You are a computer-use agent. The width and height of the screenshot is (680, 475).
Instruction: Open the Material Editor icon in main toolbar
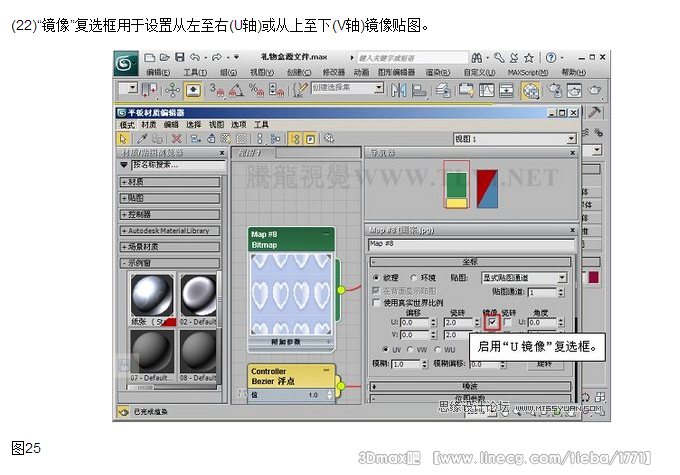[x=531, y=90]
